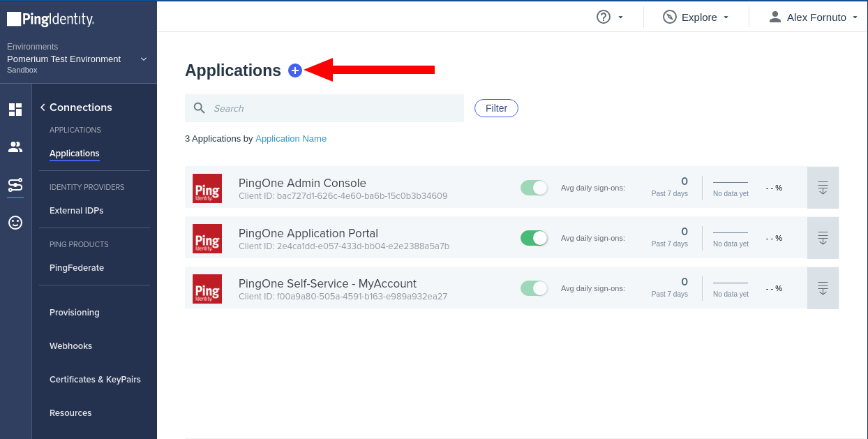The image size is (868, 439).
Task: Expand PingOne Application Portal row details icon
Action: click(x=823, y=238)
